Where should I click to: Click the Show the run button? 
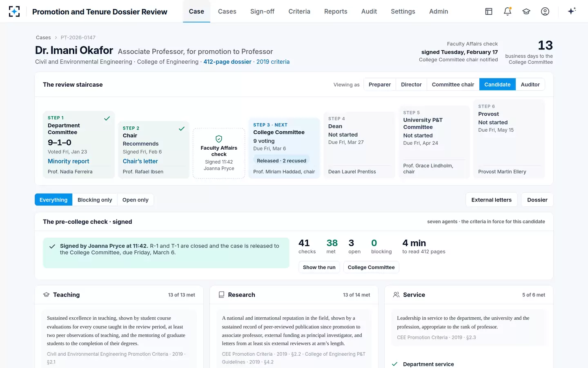tap(319, 267)
